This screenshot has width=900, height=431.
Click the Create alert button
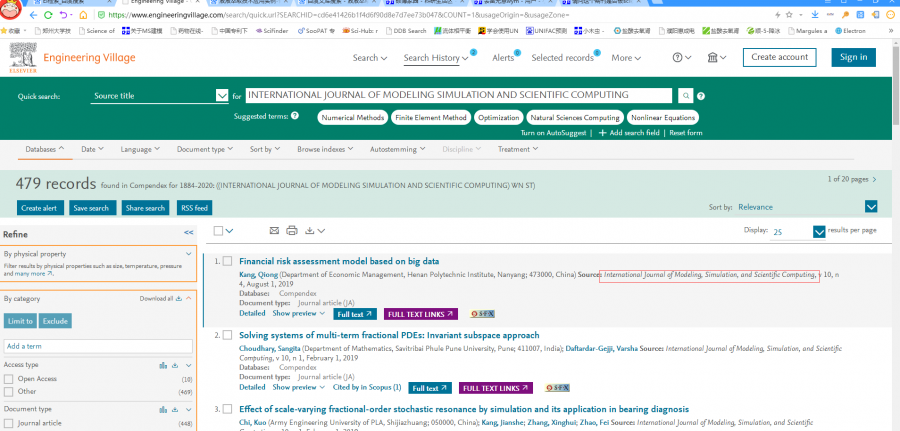tap(39, 208)
